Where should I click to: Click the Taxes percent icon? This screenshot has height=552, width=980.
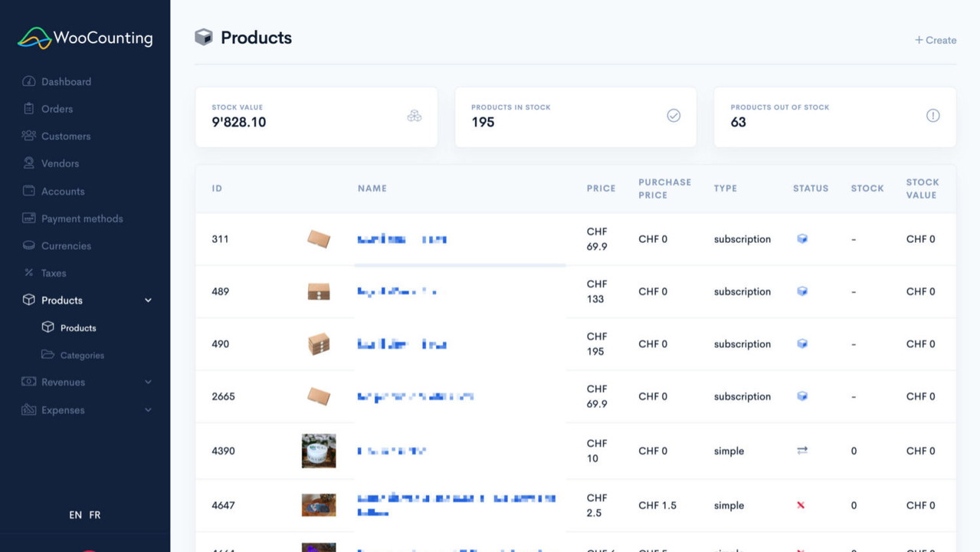click(x=29, y=273)
